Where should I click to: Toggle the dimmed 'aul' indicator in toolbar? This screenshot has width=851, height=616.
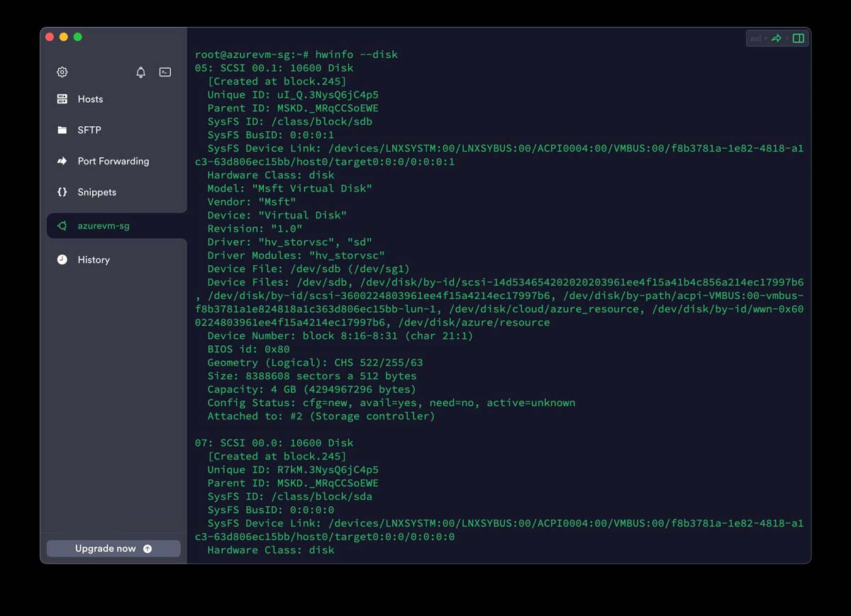point(756,38)
